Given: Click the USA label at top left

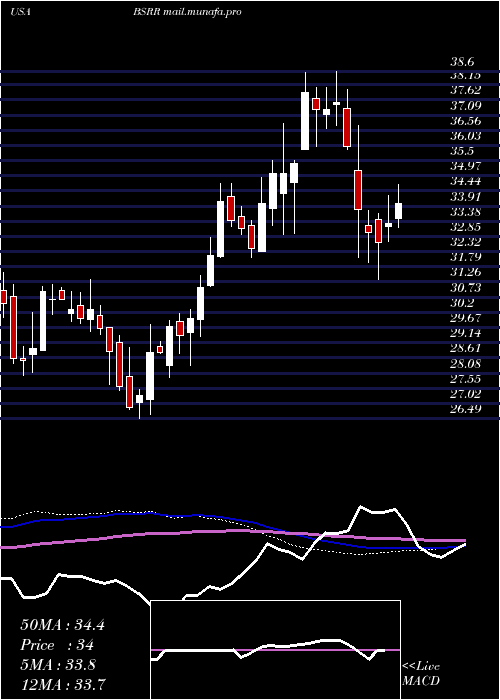Looking at the screenshot, I should pos(20,12).
